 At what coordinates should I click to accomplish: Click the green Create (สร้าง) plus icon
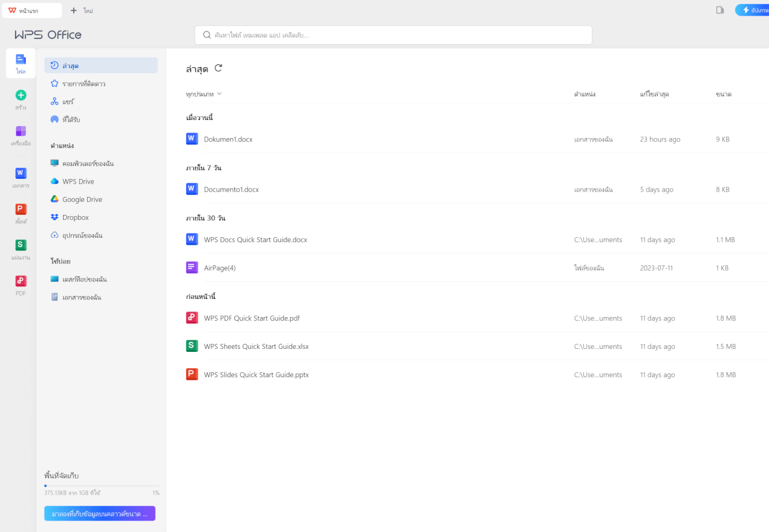click(21, 95)
